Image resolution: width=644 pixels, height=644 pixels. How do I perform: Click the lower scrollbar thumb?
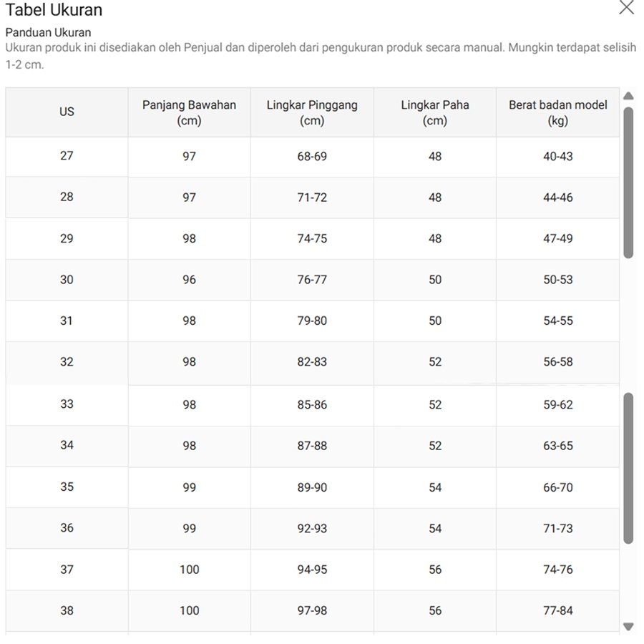628,467
